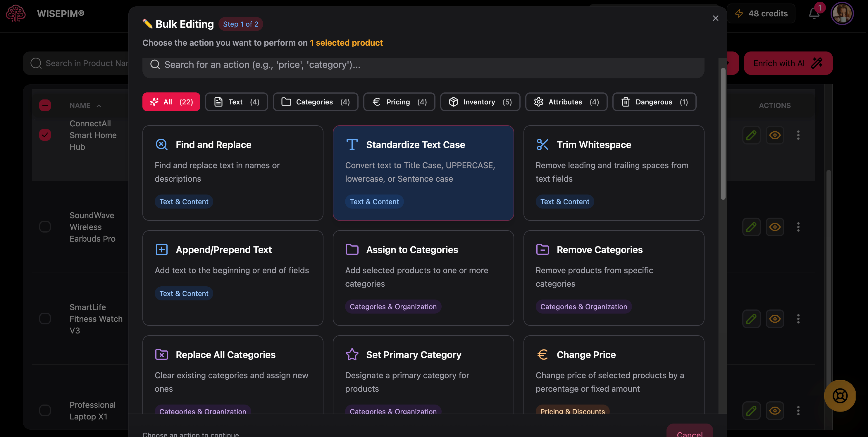The height and width of the screenshot is (437, 868).
Task: Open three-dot menu for SoundWave Earbuds row
Action: tap(798, 227)
